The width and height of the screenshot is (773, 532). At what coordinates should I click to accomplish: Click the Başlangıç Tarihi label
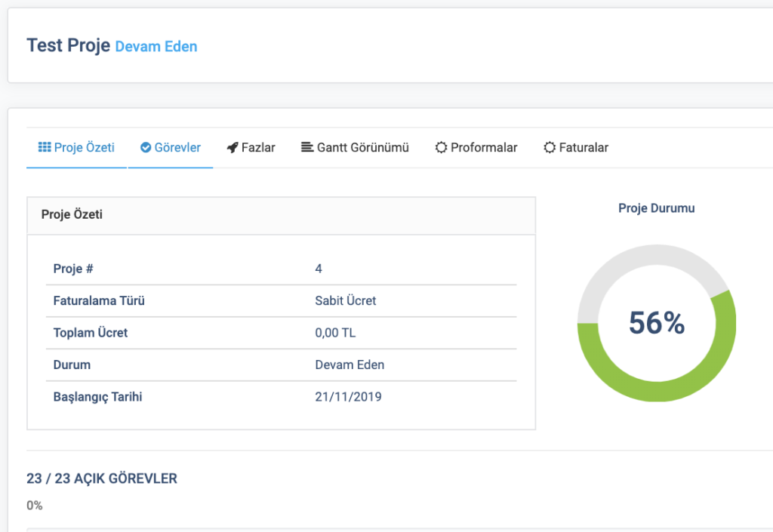tap(97, 397)
